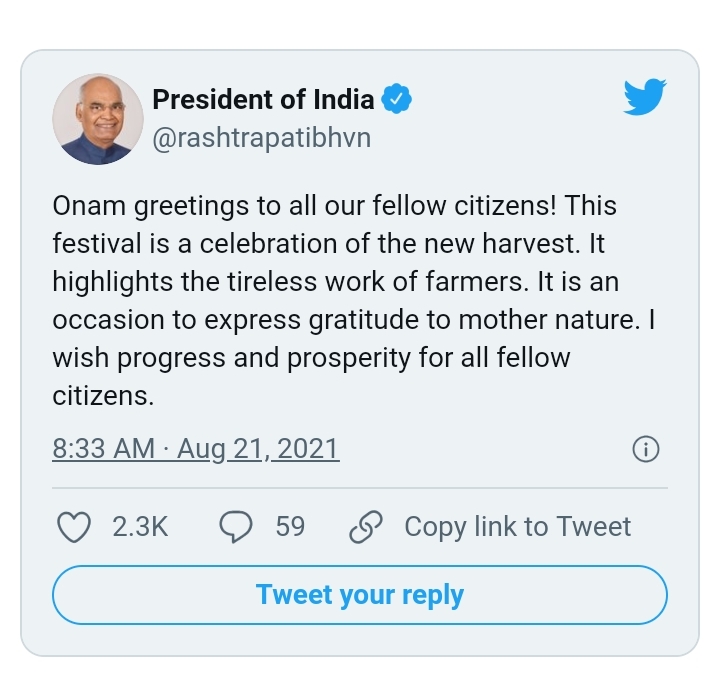The width and height of the screenshot is (720, 682).
Task: Click the line about tireless work of farmers
Action: click(x=336, y=282)
